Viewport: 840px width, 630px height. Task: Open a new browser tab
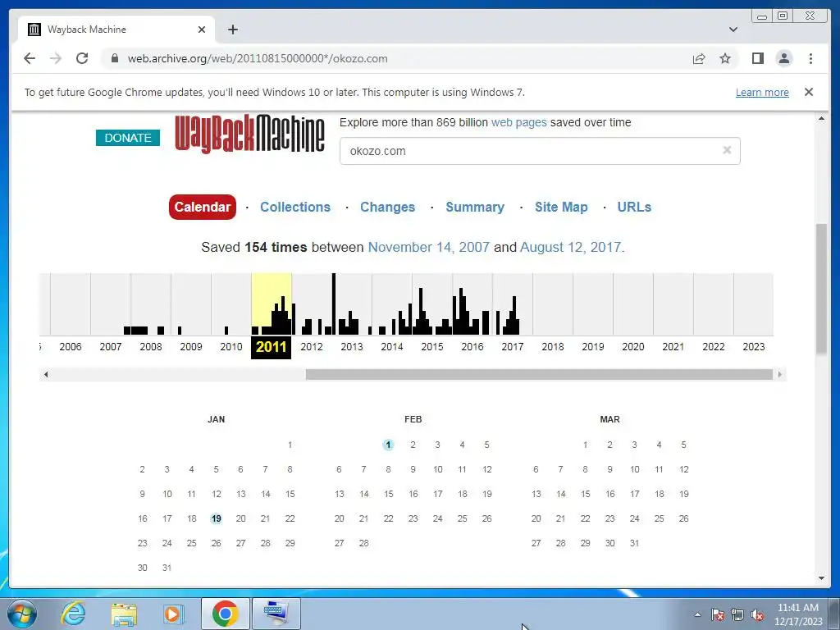pos(232,30)
